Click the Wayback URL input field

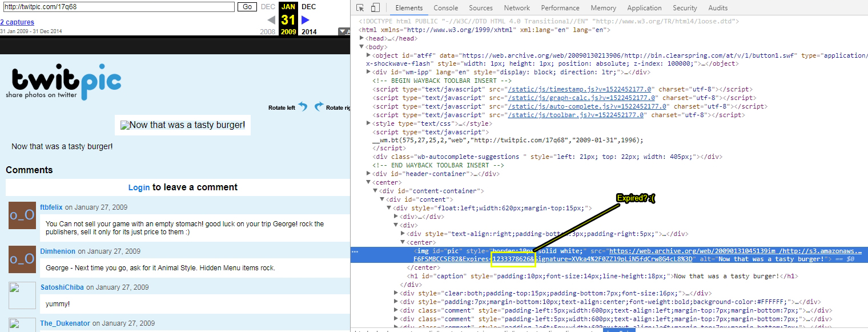[119, 7]
